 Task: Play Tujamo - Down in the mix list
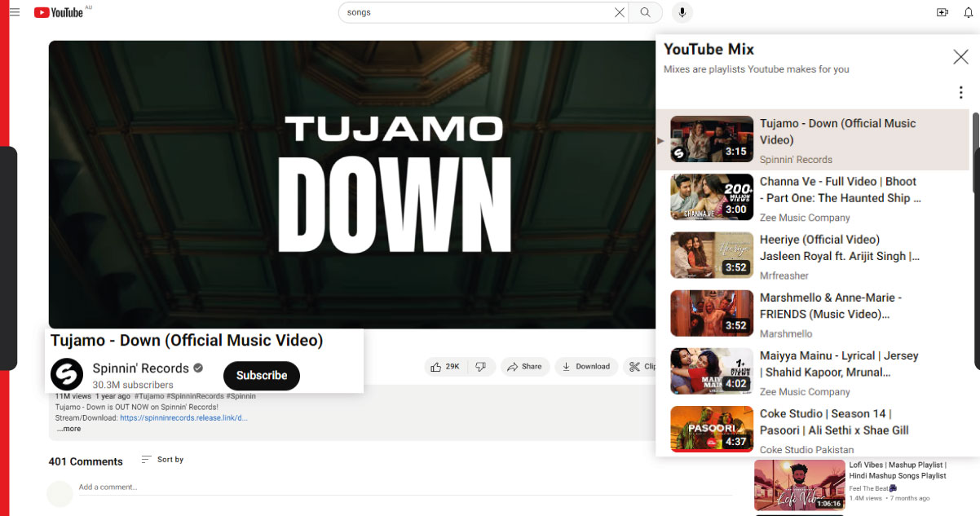click(x=812, y=139)
